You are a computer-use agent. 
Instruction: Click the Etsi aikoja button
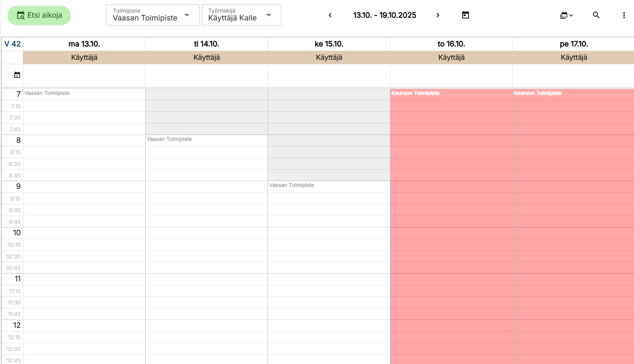click(39, 15)
